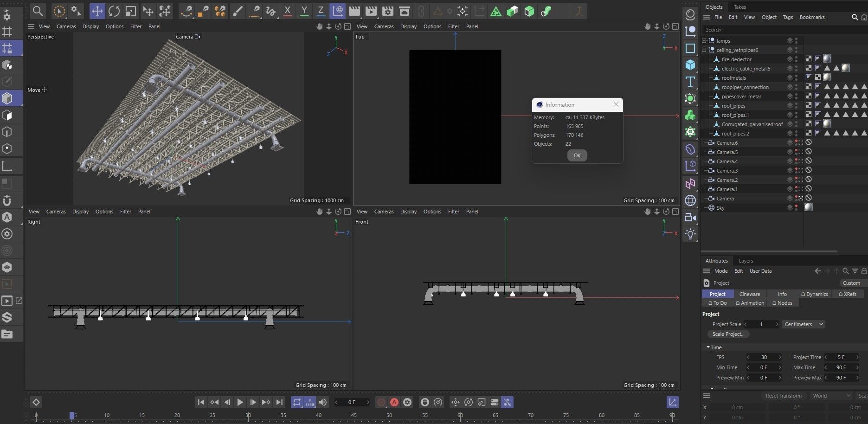Collapse the Time section in Attributes

tap(708, 347)
